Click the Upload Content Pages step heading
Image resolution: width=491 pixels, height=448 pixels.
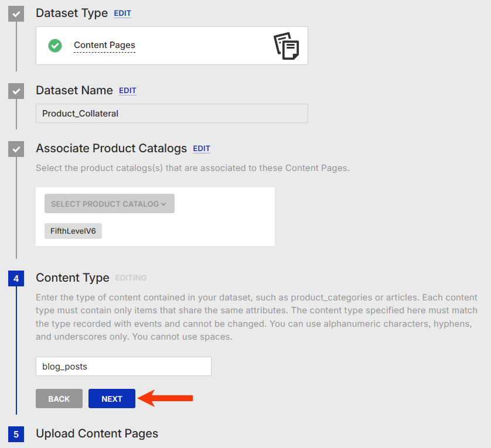click(x=97, y=434)
